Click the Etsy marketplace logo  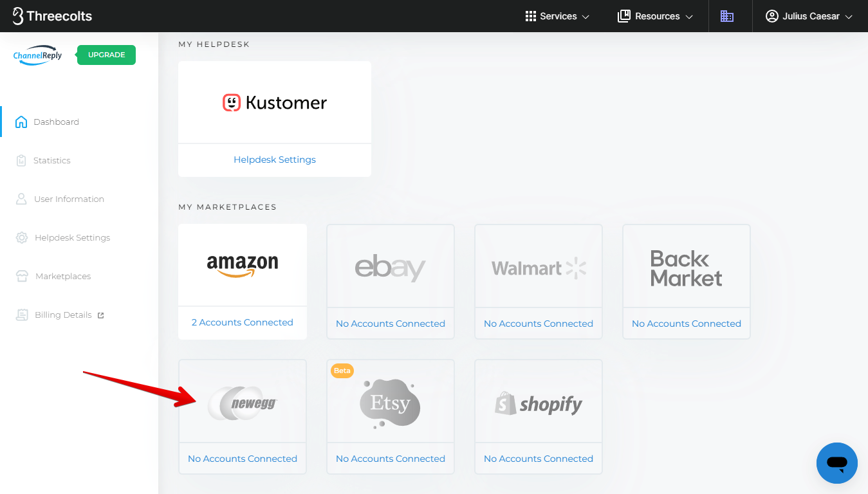(390, 403)
